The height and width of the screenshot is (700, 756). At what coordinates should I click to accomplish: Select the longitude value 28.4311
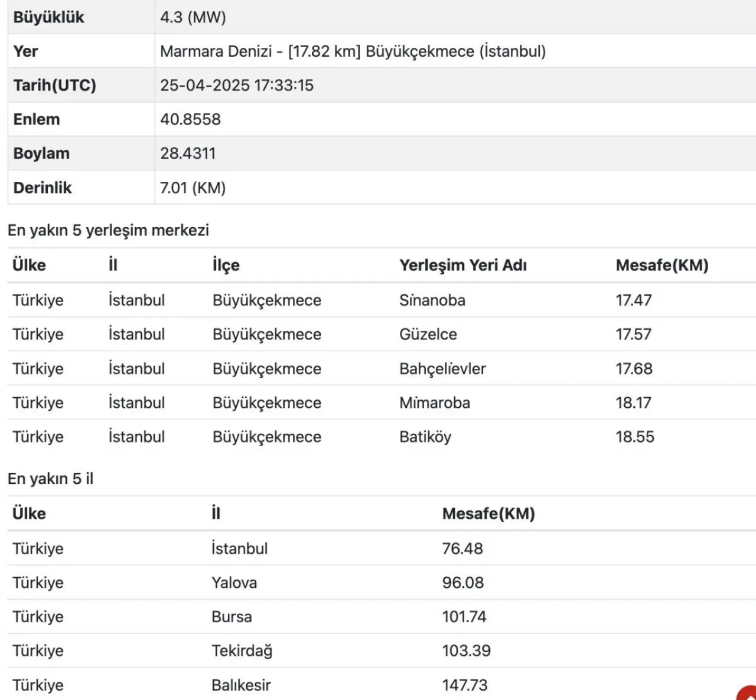click(x=188, y=153)
